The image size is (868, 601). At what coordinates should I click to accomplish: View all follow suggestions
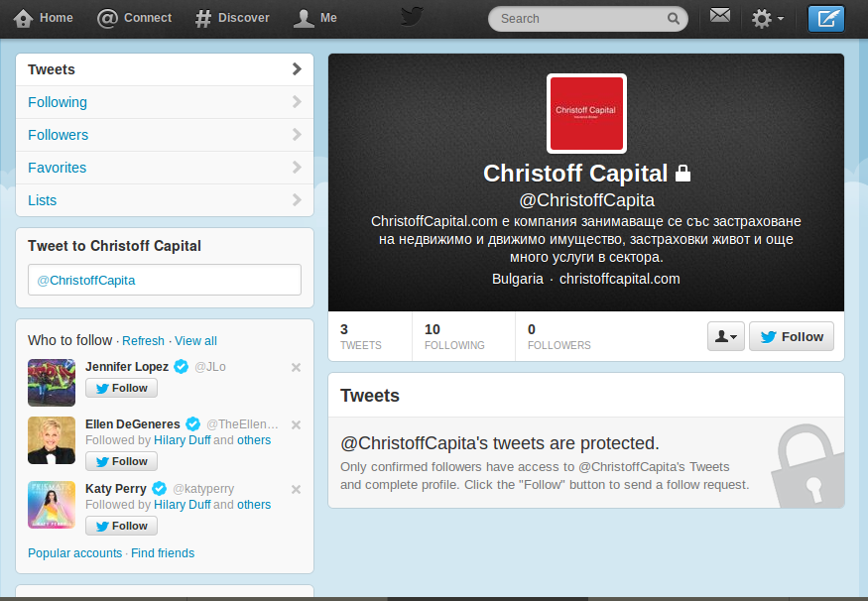(196, 341)
